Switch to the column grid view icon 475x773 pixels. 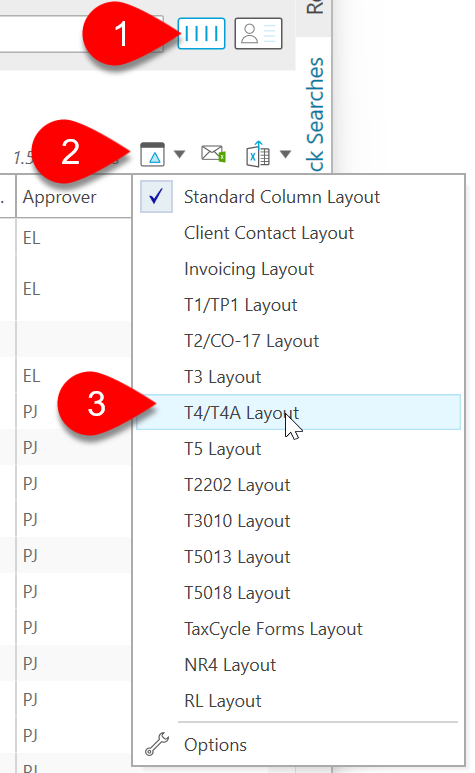(202, 34)
